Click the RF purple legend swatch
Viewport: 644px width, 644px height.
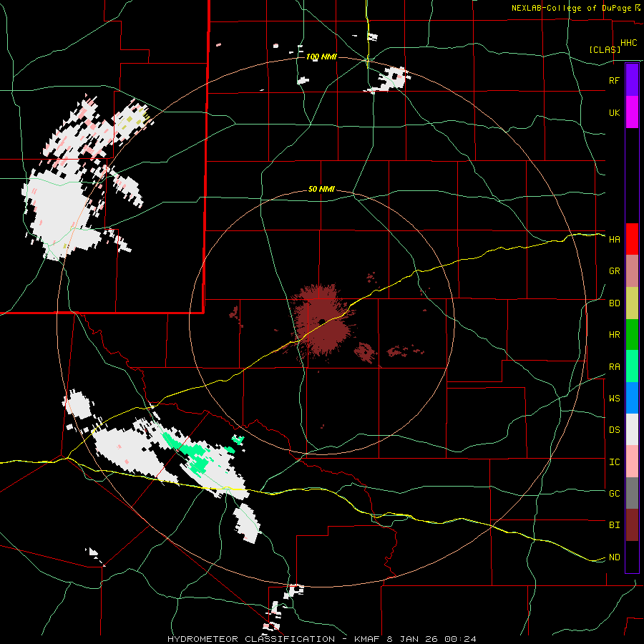(x=632, y=80)
